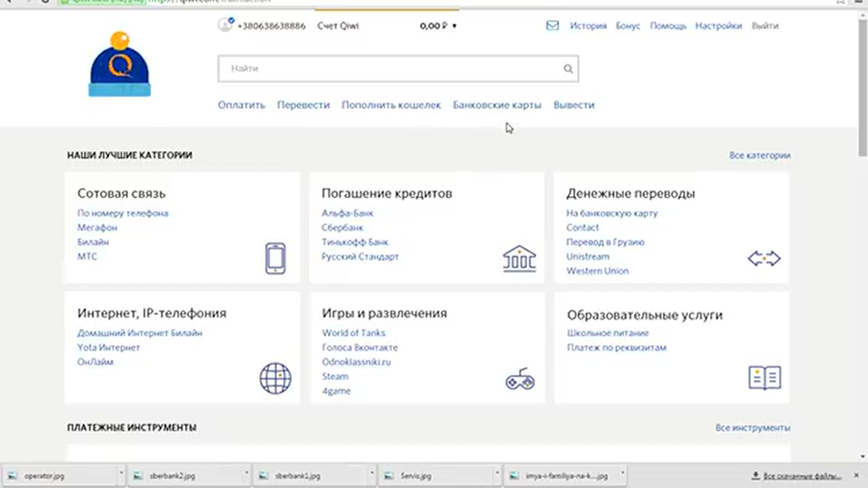
Task: Open the Помощь link
Action: [668, 26]
